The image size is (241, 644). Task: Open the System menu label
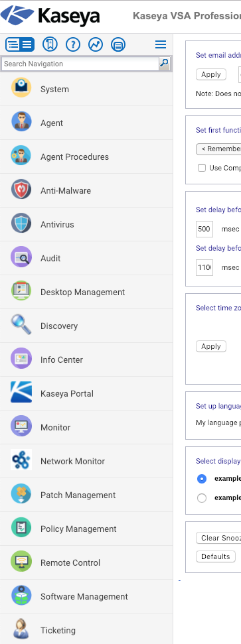click(54, 89)
